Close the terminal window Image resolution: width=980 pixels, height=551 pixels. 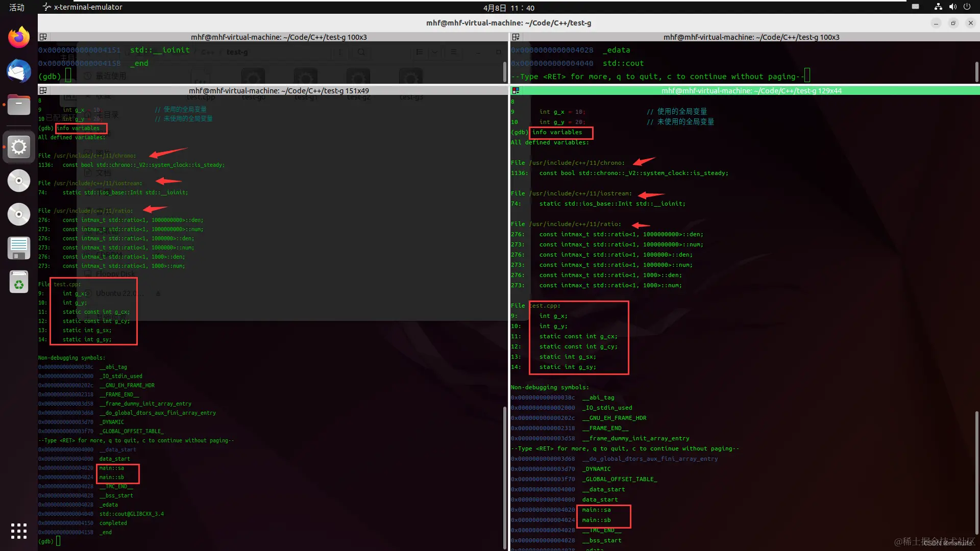tap(971, 23)
